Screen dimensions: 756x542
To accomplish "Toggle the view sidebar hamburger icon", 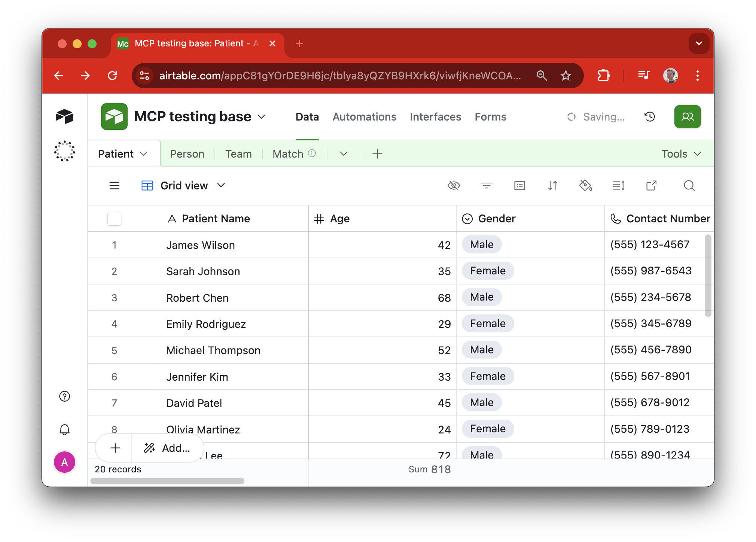I will [115, 186].
